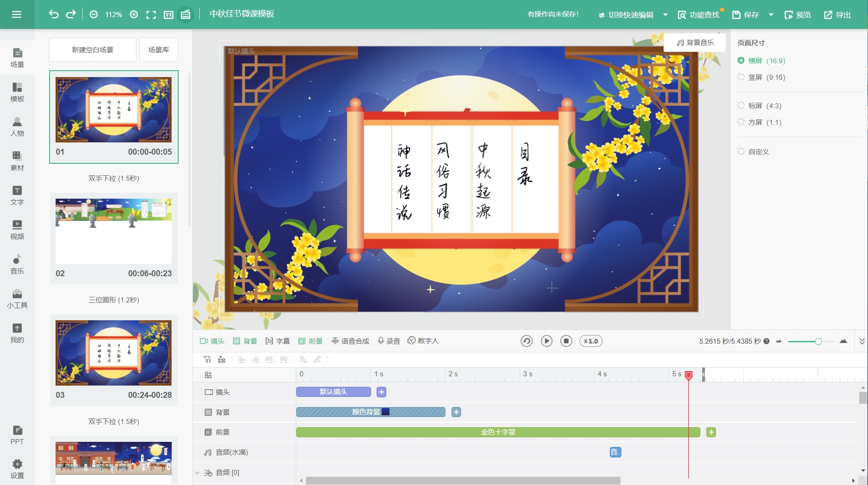Click the 背景音乐 button

[695, 42]
